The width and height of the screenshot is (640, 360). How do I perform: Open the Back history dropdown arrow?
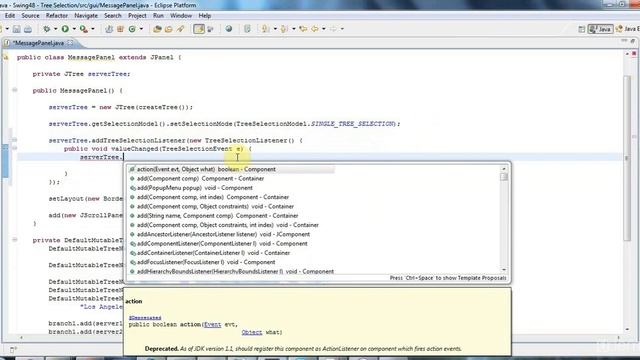(324, 29)
